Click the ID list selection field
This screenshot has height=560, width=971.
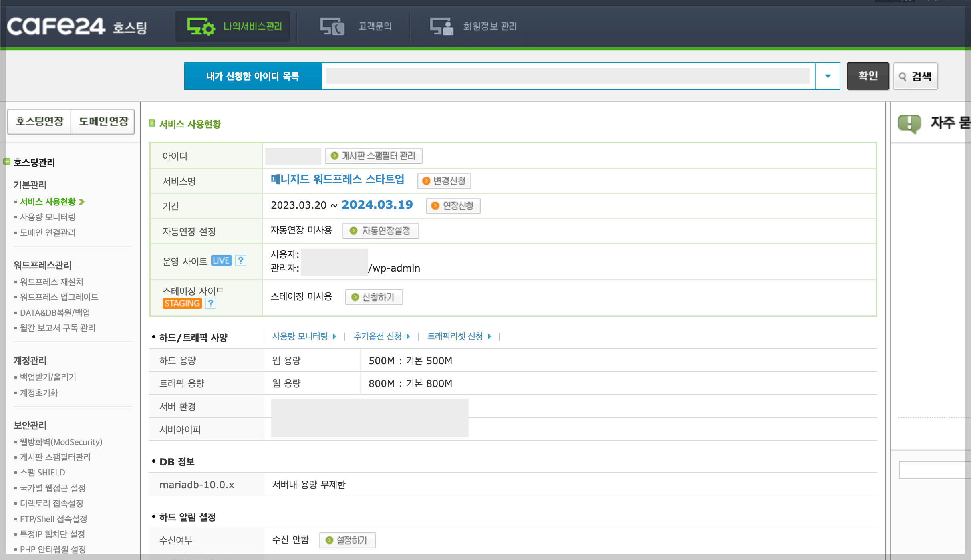(x=568, y=76)
